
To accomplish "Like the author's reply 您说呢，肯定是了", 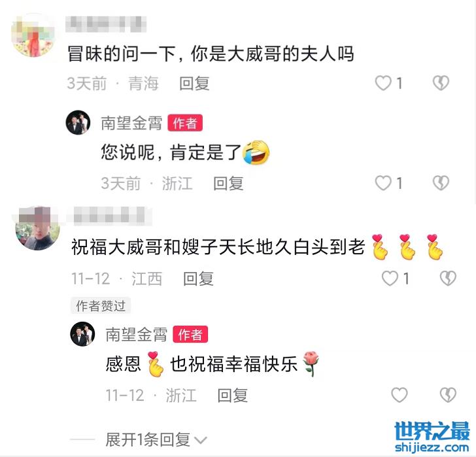I will point(383,183).
